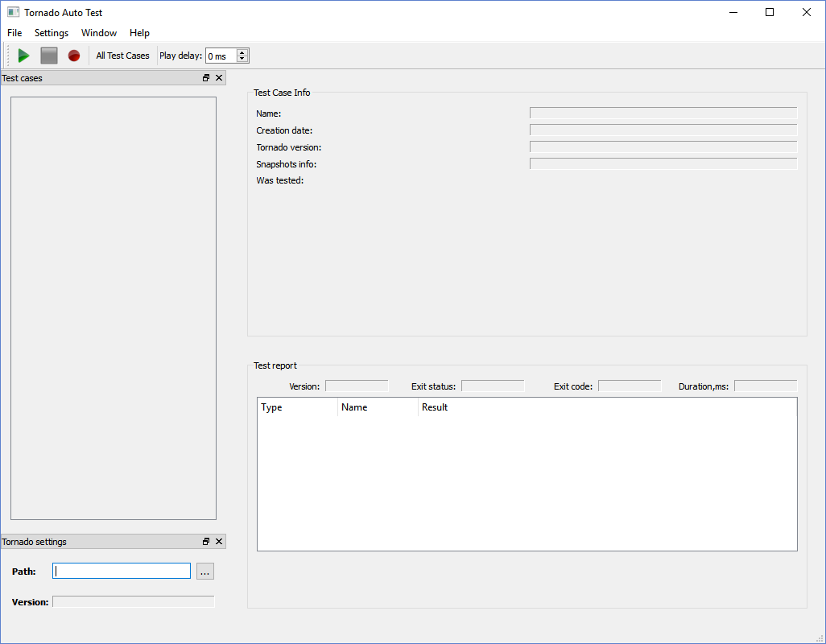Float the Test cases panel
Image resolution: width=826 pixels, height=644 pixels.
206,78
